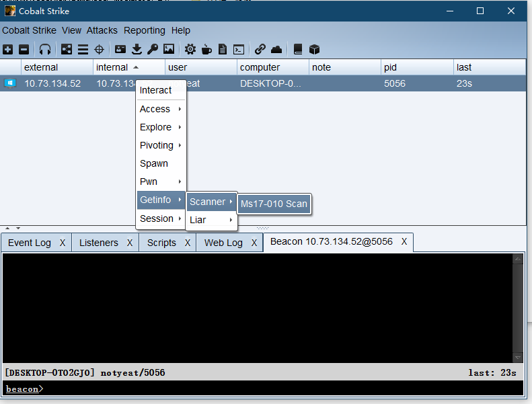
Task: Switch to session table view icon
Action: 83,50
